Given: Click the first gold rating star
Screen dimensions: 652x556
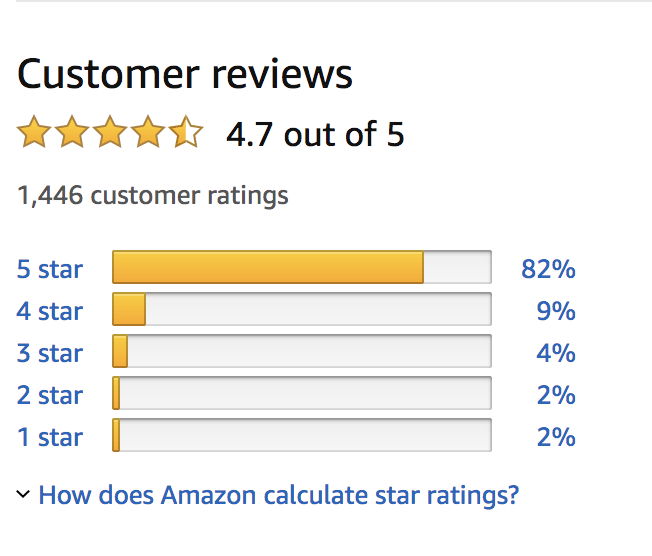Looking at the screenshot, I should pyautogui.click(x=34, y=131).
